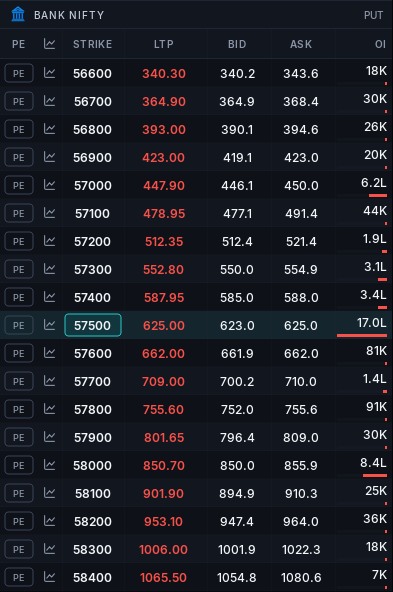This screenshot has height=592, width=393.
Task: Click bid price 477.1
Action: click(237, 213)
